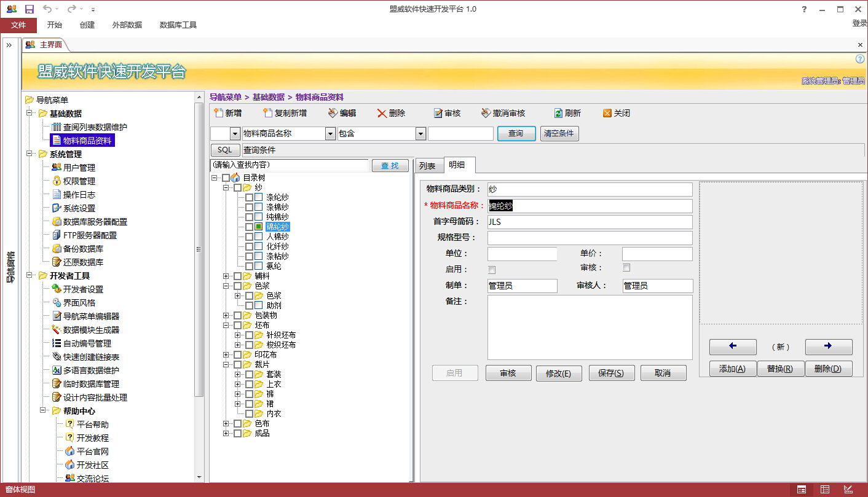The height and width of the screenshot is (497, 868).
Task: Click the 编辑 toolbar icon
Action: pyautogui.click(x=333, y=113)
